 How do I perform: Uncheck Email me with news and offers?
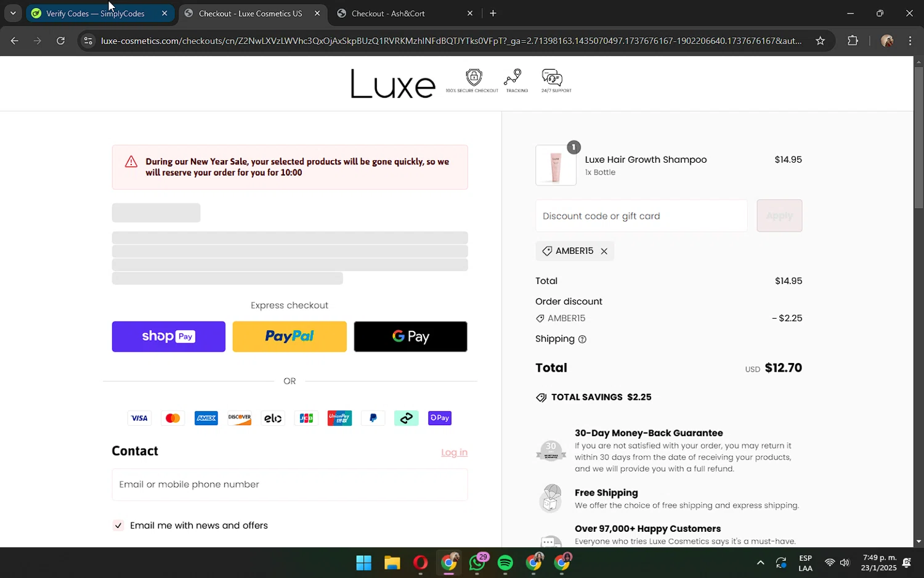coord(118,525)
